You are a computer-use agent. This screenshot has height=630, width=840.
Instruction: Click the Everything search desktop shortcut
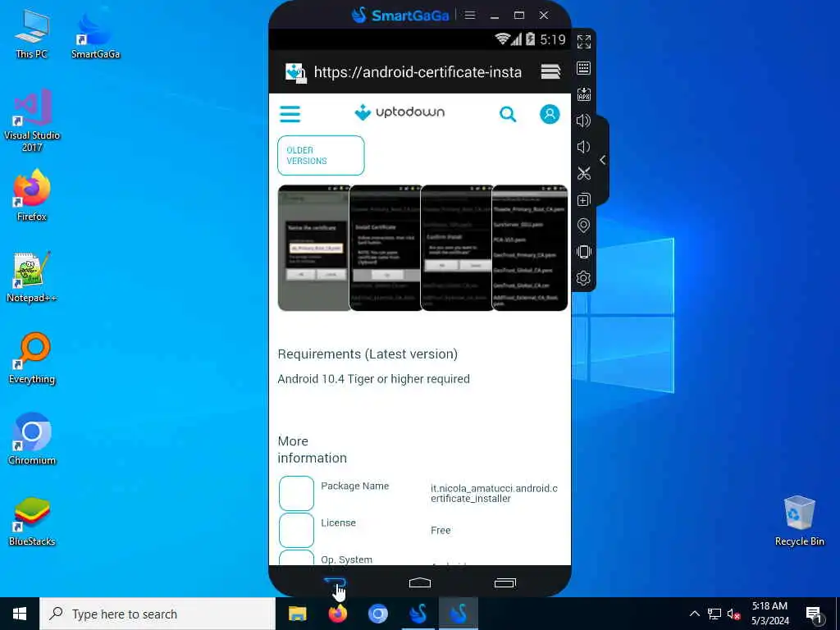pos(32,358)
